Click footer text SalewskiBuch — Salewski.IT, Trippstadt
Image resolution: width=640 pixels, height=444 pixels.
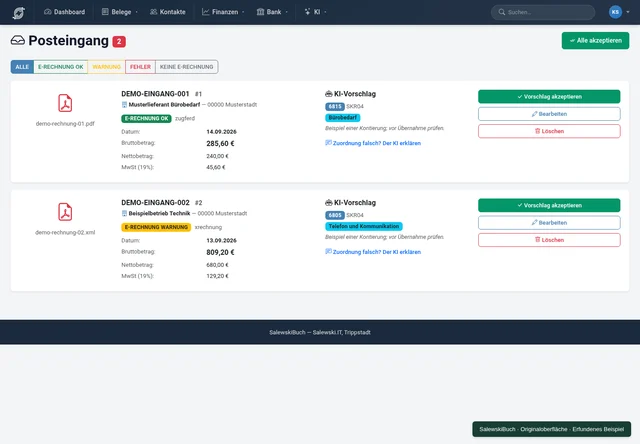click(320, 333)
